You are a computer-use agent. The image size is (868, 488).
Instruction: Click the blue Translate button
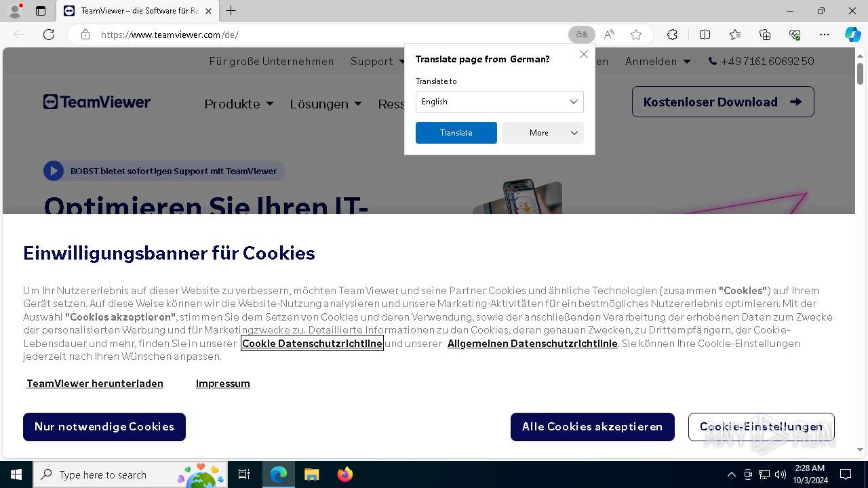click(456, 133)
